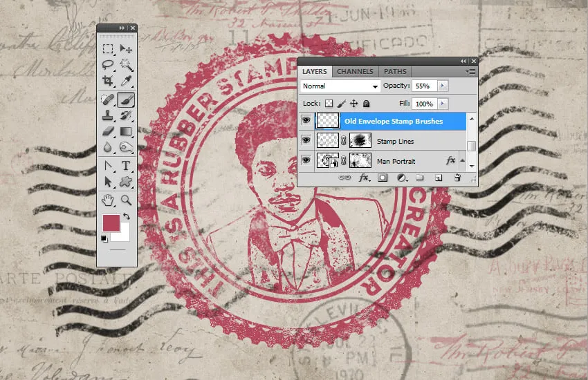
Task: Toggle visibility of Stamp Lines layer
Action: [x=306, y=141]
